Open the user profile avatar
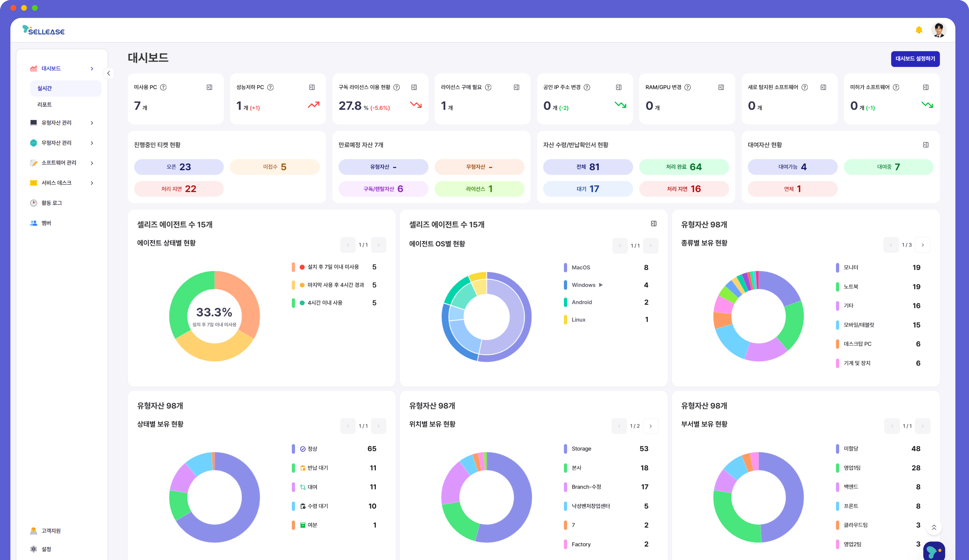 [939, 30]
